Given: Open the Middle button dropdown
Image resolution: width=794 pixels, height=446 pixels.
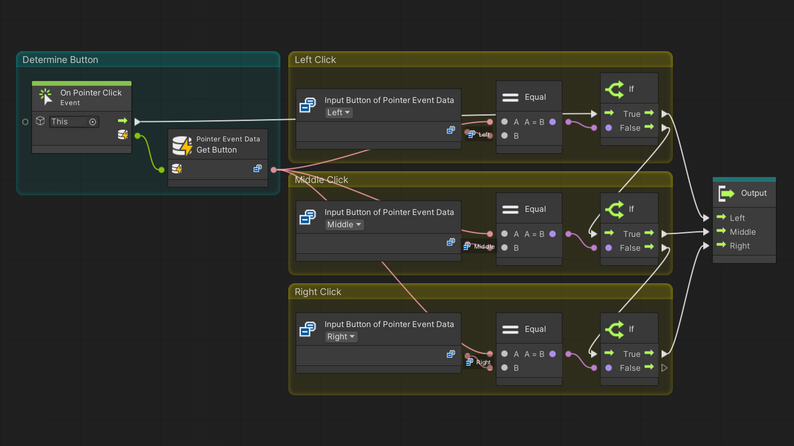Looking at the screenshot, I should tap(344, 224).
